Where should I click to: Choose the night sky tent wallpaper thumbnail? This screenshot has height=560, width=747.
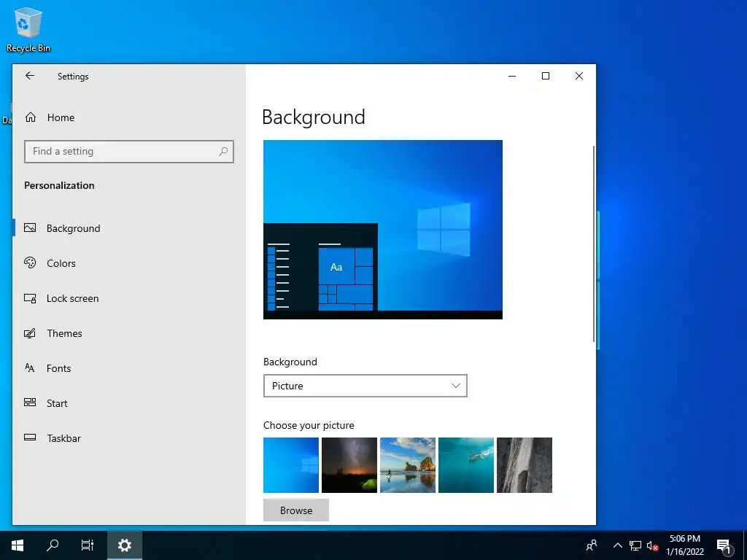(349, 465)
